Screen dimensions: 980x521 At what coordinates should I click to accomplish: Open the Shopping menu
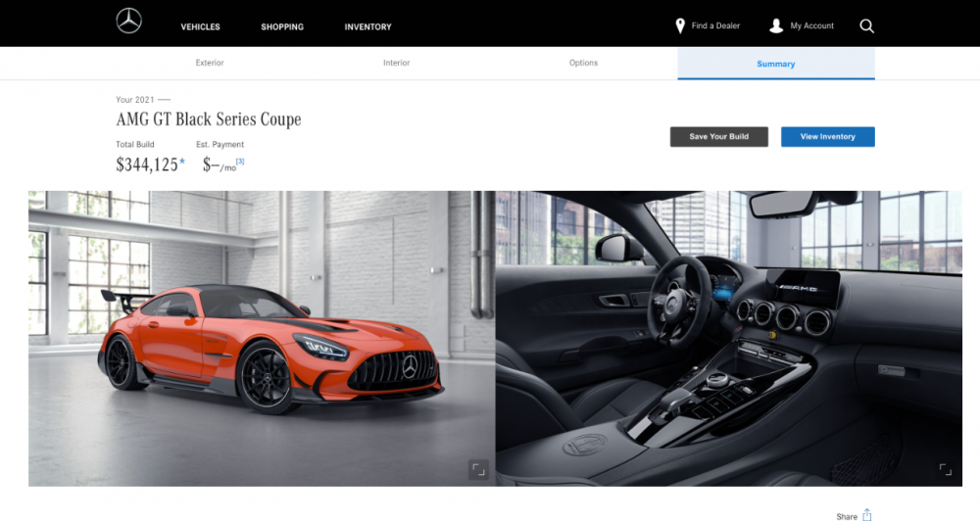[x=282, y=26]
